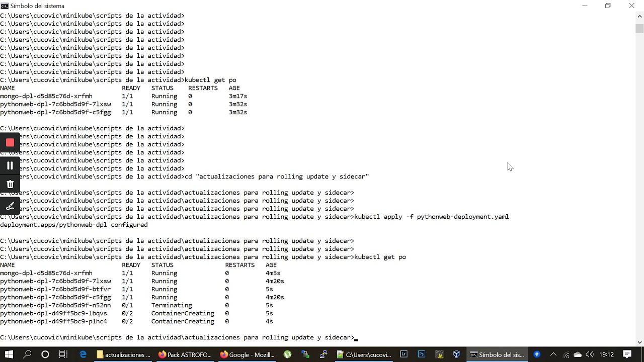Open the volume speaker tray icon
644x362 pixels.
tap(590, 355)
